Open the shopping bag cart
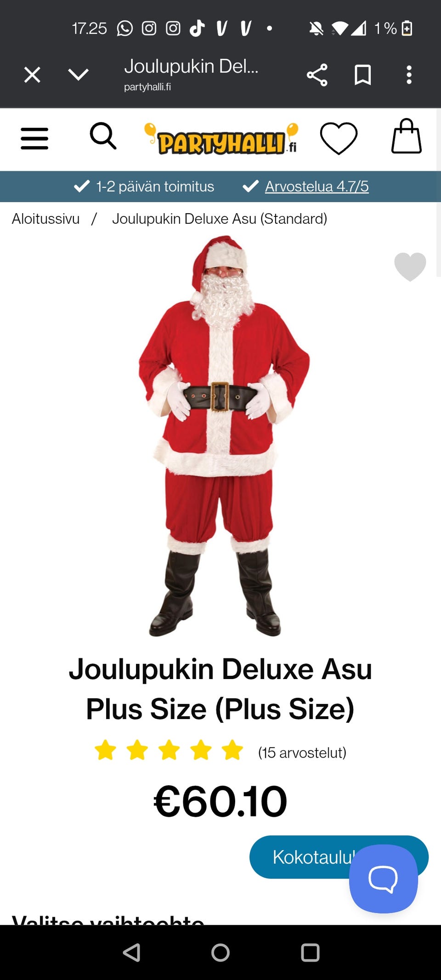The width and height of the screenshot is (441, 980). coord(406,136)
